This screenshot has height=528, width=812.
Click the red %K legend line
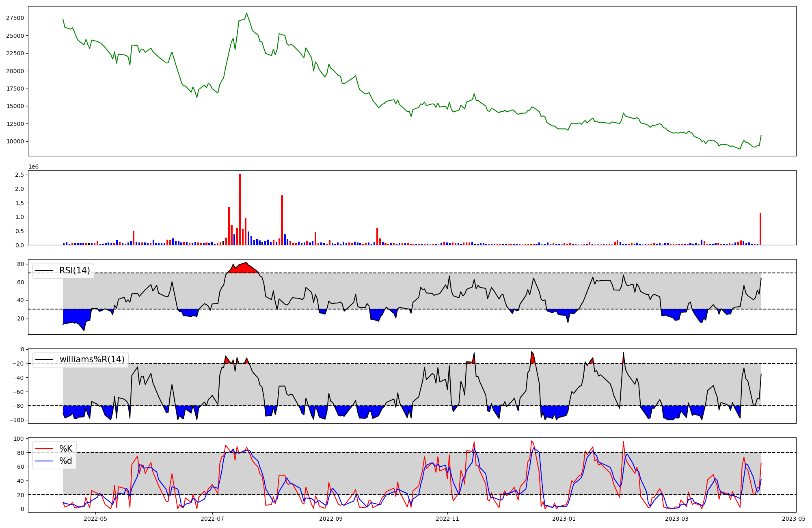tap(45, 449)
